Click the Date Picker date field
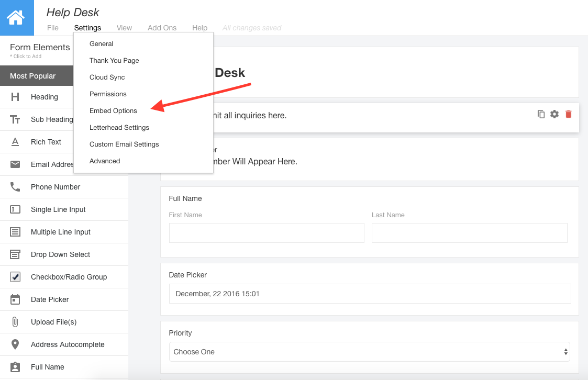This screenshot has height=380, width=588. click(x=370, y=294)
